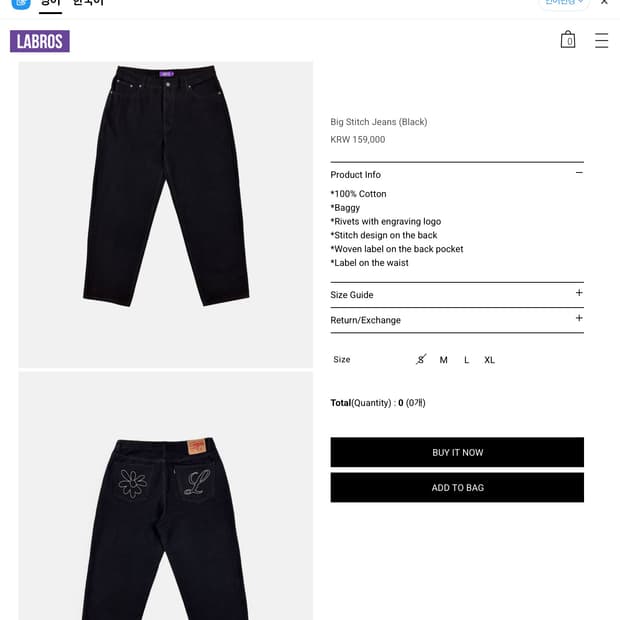The image size is (620, 620).
Task: Switch to the second language tab
Action: [88, 3]
